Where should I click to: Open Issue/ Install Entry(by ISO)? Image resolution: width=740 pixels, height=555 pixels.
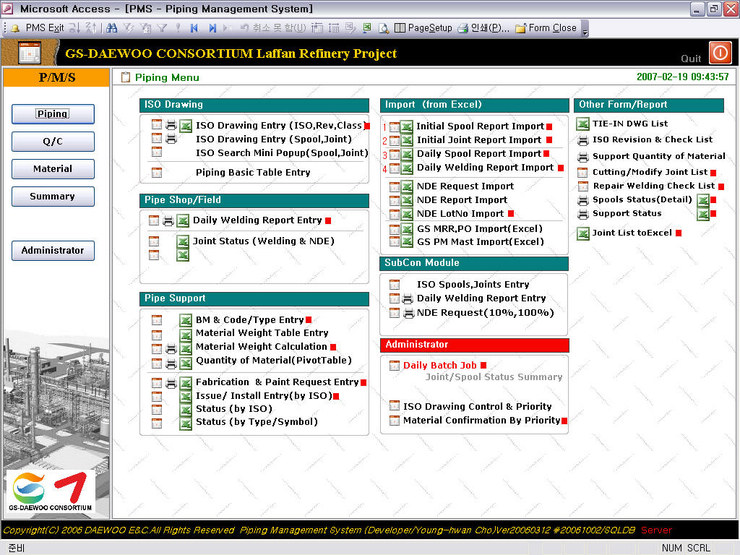(x=264, y=395)
